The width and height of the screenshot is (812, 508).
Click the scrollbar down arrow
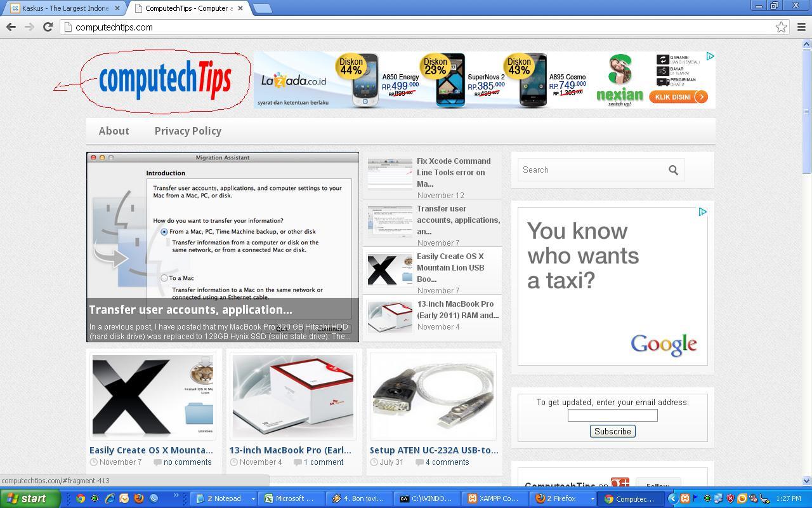(807, 481)
